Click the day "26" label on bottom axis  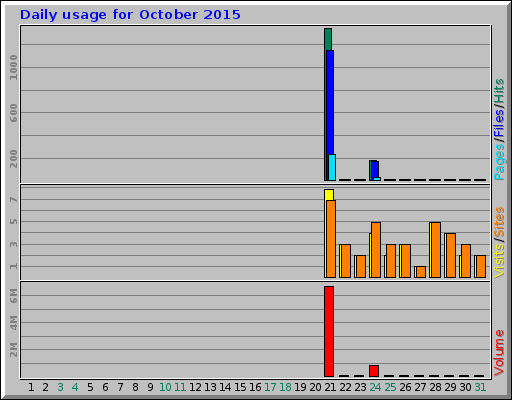[405, 387]
